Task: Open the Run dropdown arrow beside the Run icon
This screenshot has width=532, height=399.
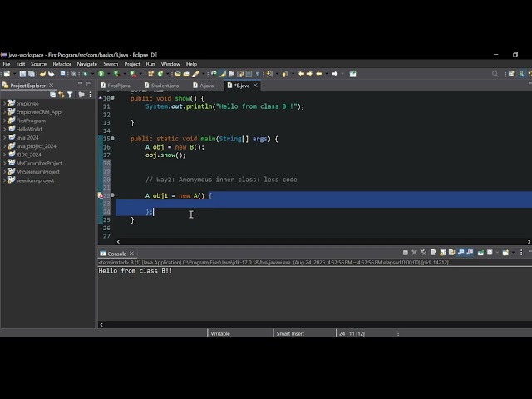Action: [109, 74]
